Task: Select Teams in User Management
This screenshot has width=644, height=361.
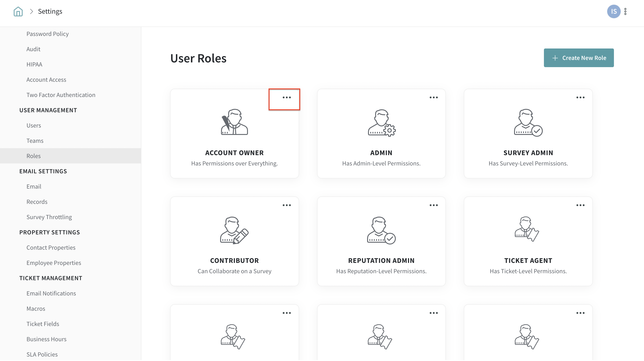Action: click(x=35, y=141)
